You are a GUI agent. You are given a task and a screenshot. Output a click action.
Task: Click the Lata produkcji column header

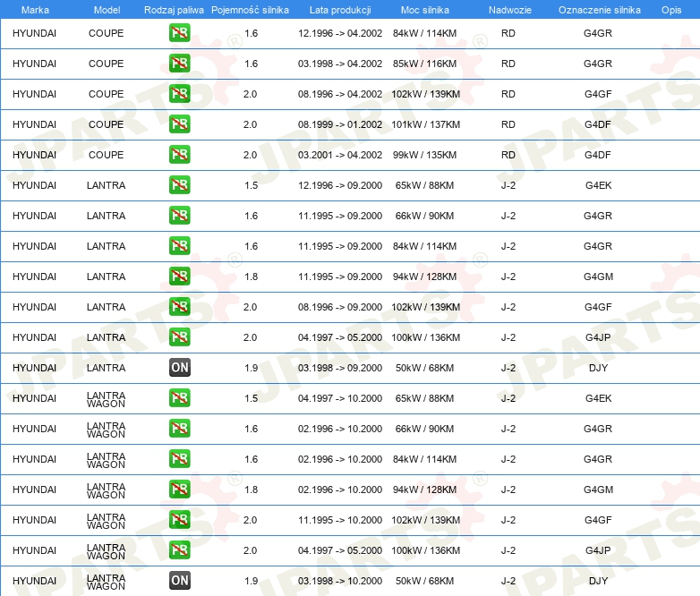(340, 10)
